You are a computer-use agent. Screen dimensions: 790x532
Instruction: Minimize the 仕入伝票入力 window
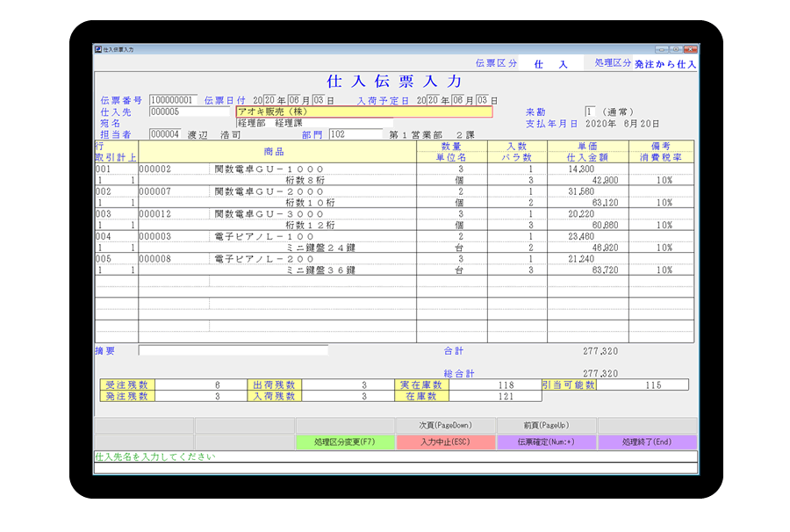click(x=661, y=50)
